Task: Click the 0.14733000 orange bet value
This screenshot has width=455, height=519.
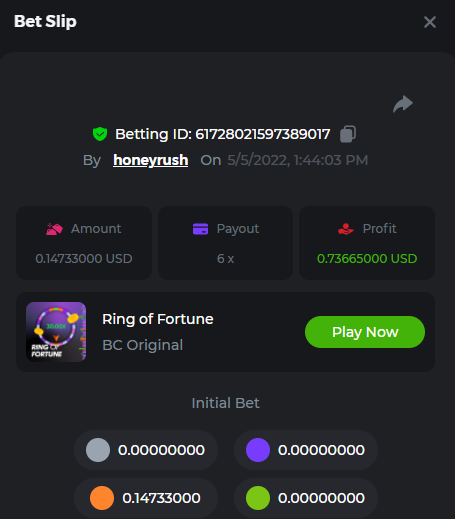Action: 161,498
